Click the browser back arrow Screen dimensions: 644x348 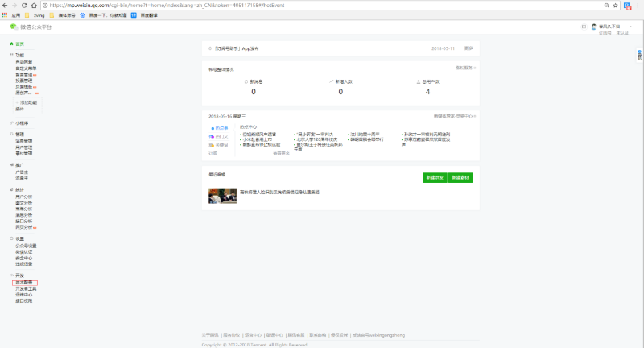click(5, 6)
